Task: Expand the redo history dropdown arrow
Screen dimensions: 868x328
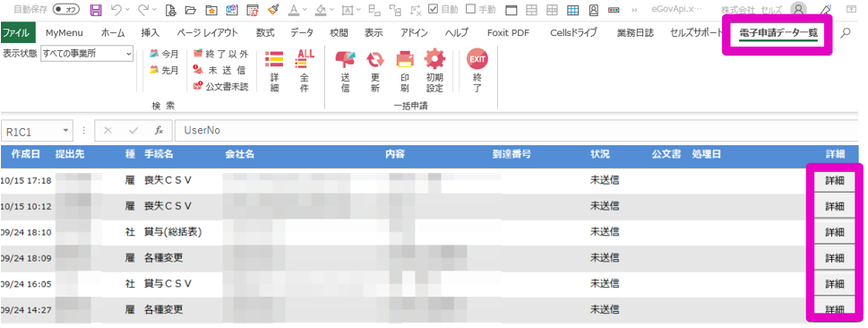Action: (154, 10)
